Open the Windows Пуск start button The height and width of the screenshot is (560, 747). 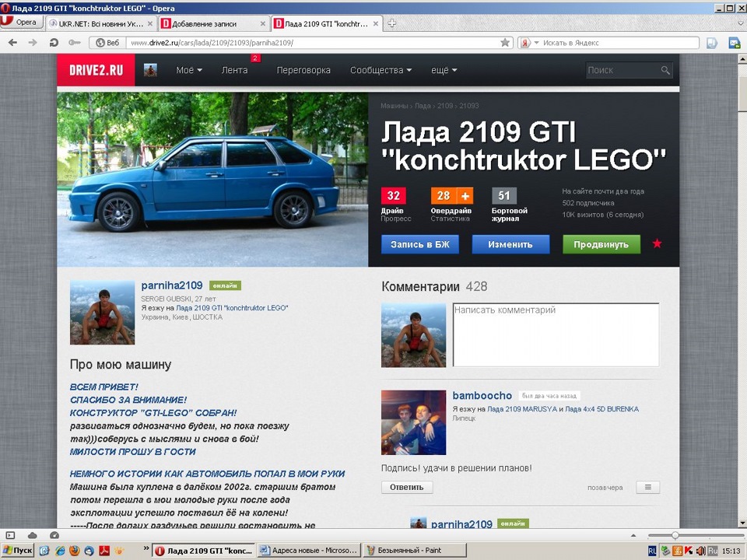pyautogui.click(x=18, y=551)
